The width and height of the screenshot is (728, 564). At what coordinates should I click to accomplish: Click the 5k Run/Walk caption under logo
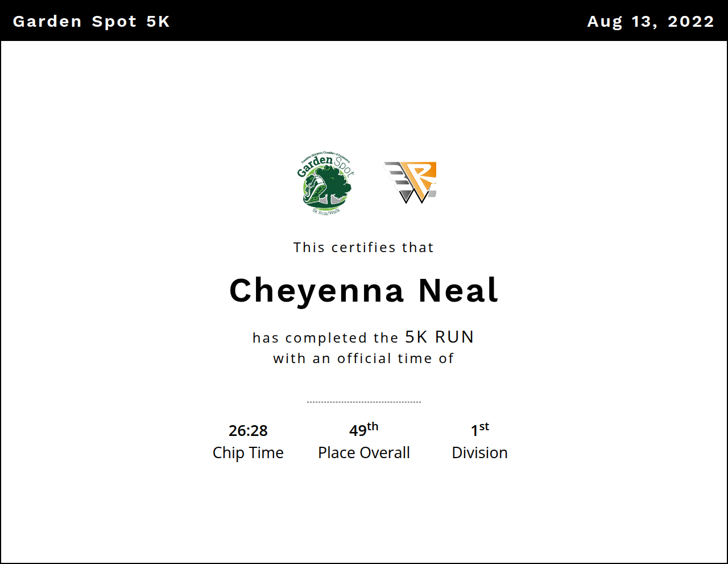pyautogui.click(x=326, y=211)
